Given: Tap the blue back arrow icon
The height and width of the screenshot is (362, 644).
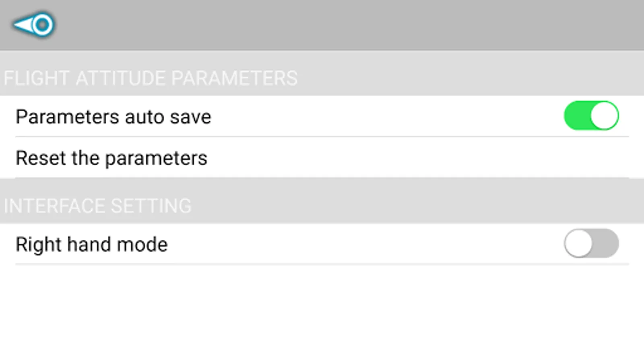Looking at the screenshot, I should (x=34, y=25).
